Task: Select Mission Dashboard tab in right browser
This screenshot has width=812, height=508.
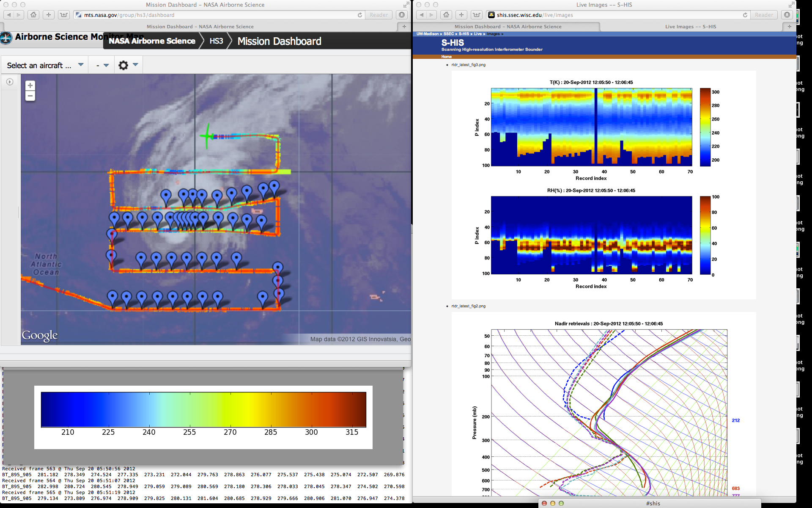Action: coord(507,27)
